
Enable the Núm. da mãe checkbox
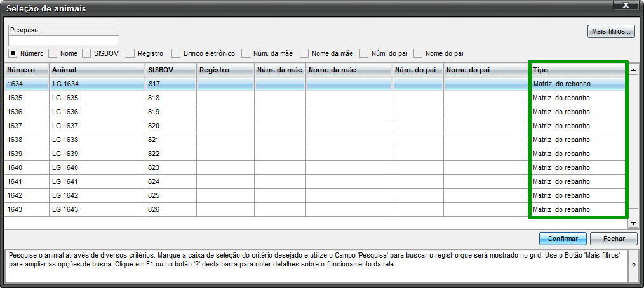(246, 53)
